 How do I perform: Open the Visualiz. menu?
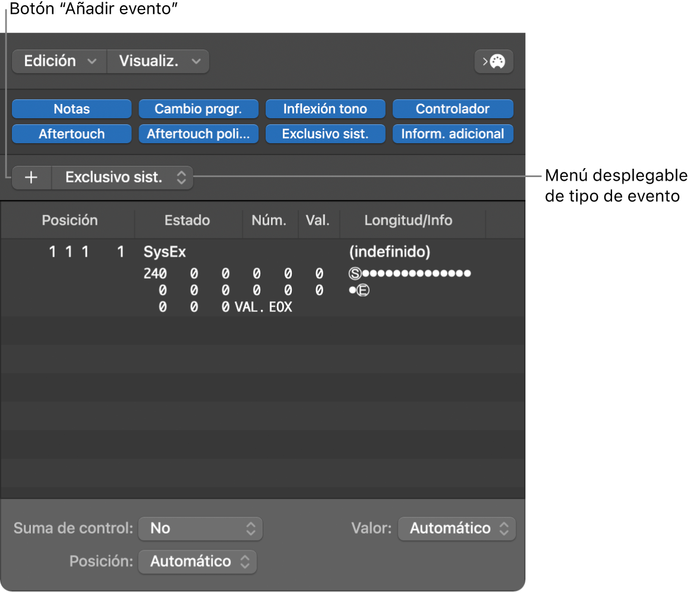click(x=158, y=61)
